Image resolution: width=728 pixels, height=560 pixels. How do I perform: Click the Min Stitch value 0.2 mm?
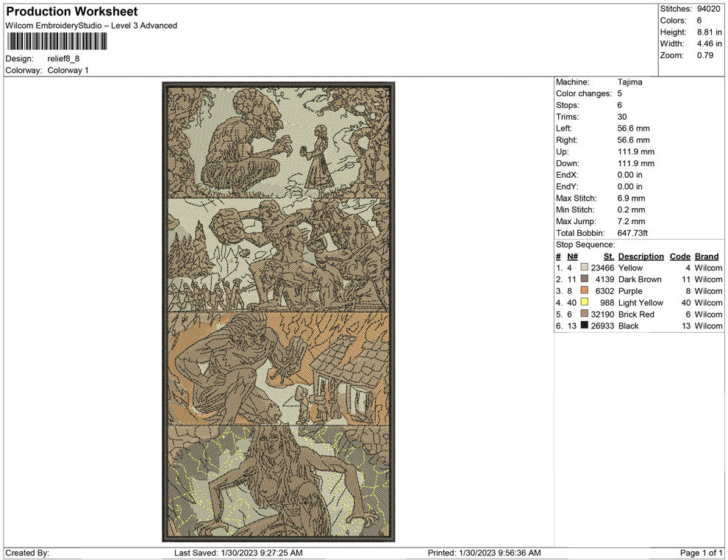[x=631, y=209]
